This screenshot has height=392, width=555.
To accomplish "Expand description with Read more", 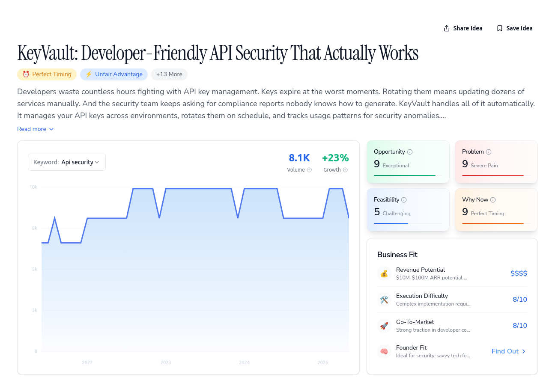I will (x=36, y=129).
